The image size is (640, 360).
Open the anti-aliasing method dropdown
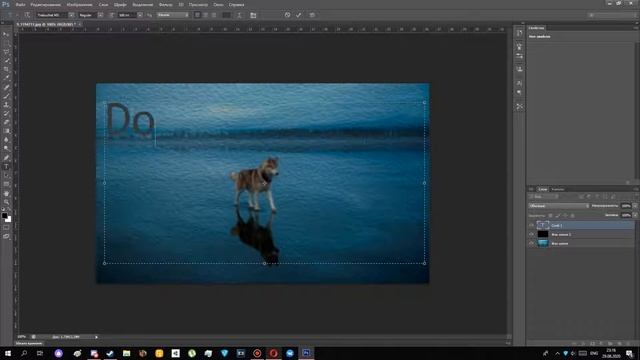coord(173,15)
